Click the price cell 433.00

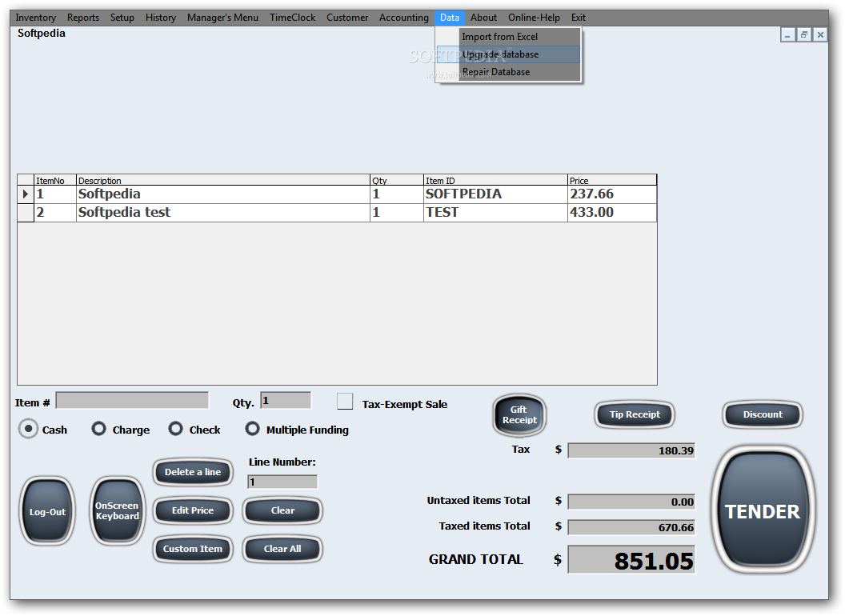tap(612, 212)
